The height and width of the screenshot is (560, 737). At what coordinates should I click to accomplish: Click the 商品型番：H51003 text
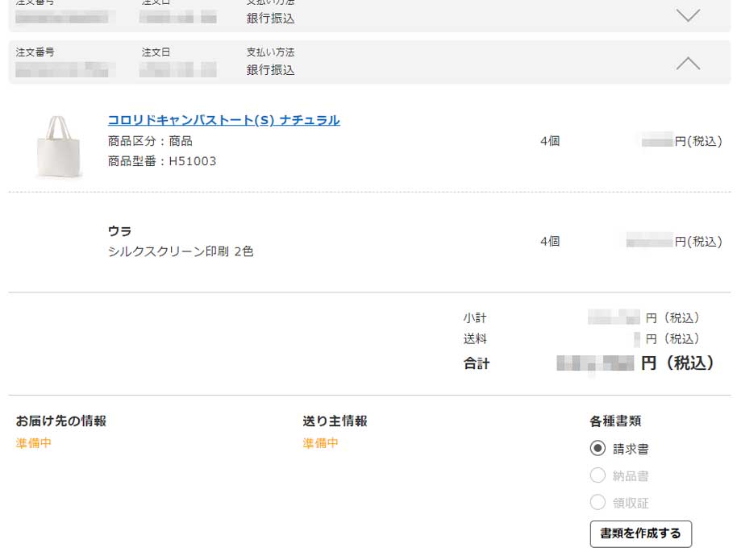pos(162,161)
